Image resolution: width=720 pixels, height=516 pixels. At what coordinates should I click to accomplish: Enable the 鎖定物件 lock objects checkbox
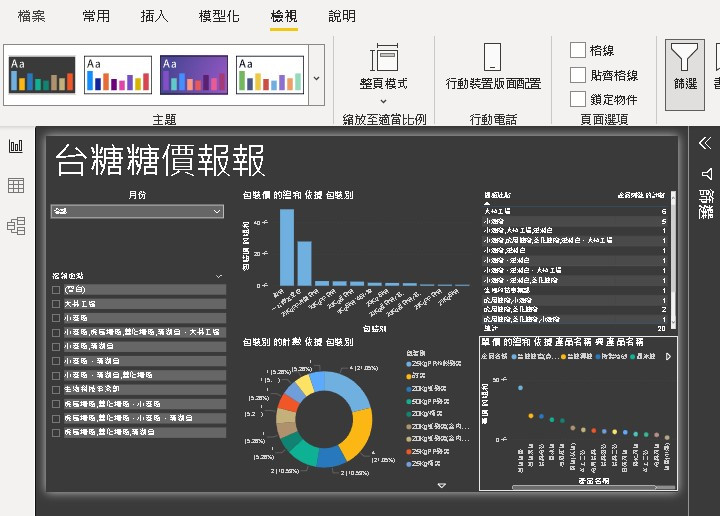coord(578,99)
